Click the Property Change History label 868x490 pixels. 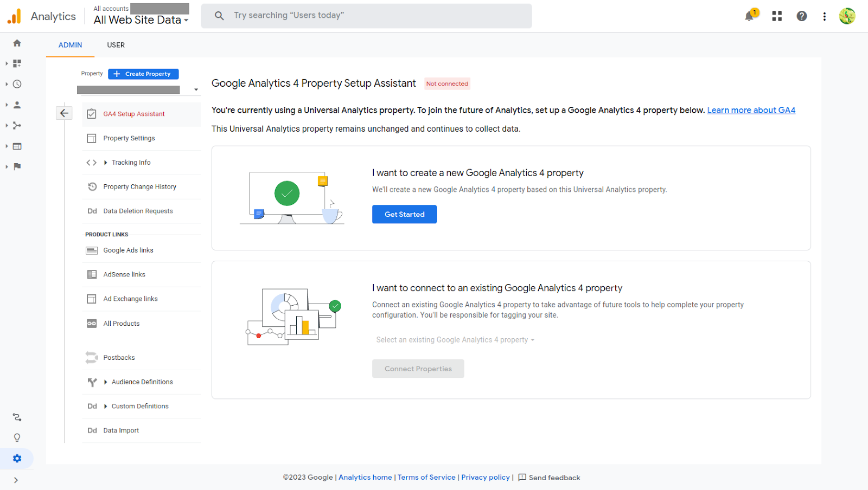tap(140, 186)
